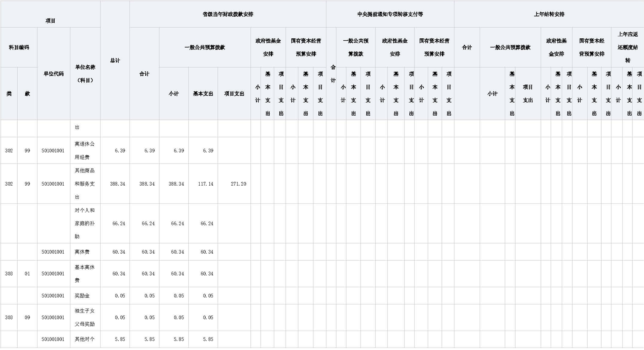This screenshot has width=644, height=350.
Task: Click 总计 value 388.34 in 其他商品和服务支出 row
Action: 118,184
